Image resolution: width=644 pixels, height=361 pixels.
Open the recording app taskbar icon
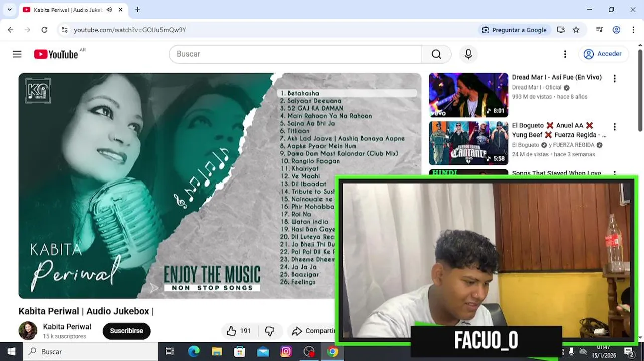(x=309, y=352)
